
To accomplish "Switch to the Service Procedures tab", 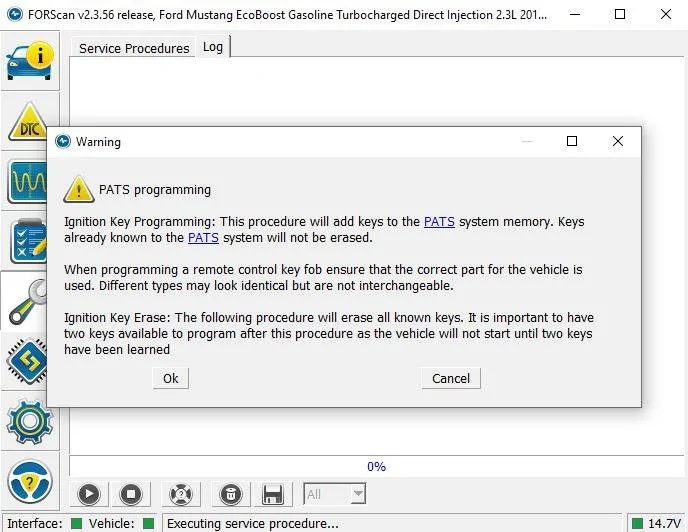I will point(134,48).
